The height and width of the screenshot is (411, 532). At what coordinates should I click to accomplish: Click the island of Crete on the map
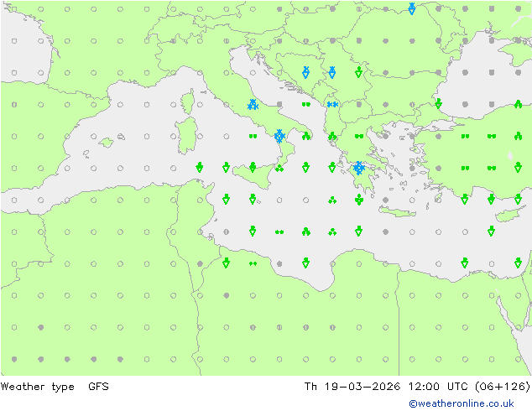click(397, 212)
